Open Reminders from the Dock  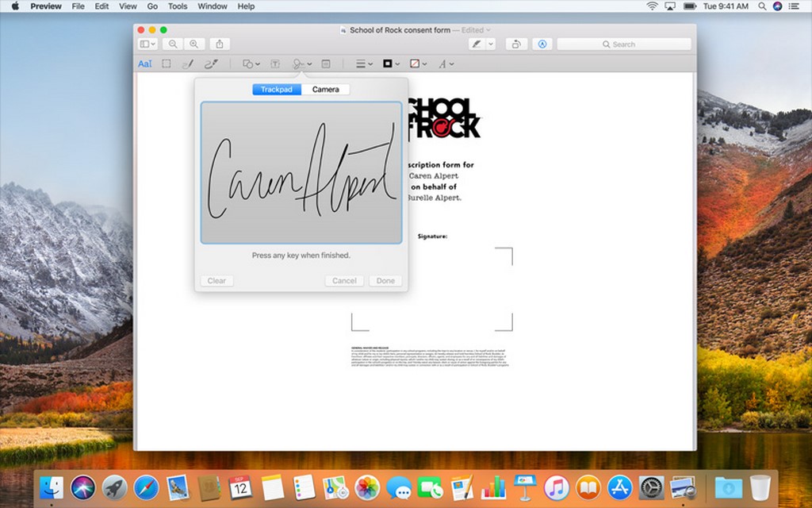(x=304, y=488)
